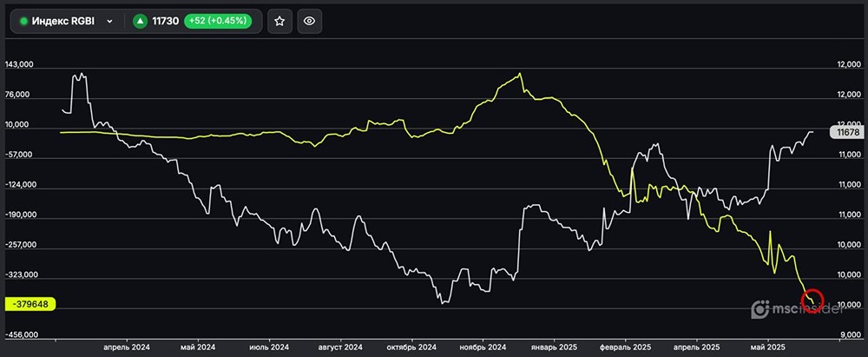Click the star favorite icon
The image size is (868, 357).
pos(279,22)
